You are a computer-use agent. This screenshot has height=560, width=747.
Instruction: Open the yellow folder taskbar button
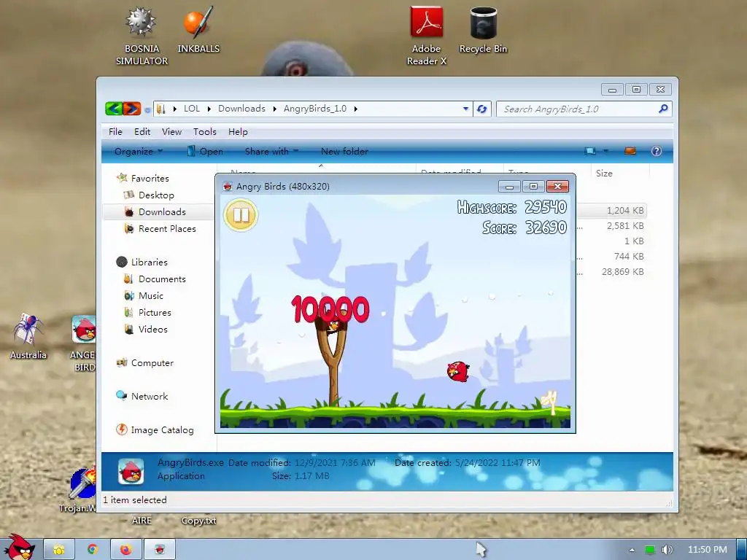coord(59,550)
